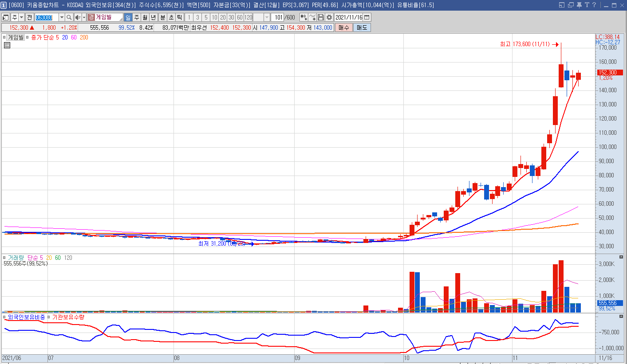Screen dimensions: 627x364
Task: Click the stock code input 063080
Action: coord(47,17)
